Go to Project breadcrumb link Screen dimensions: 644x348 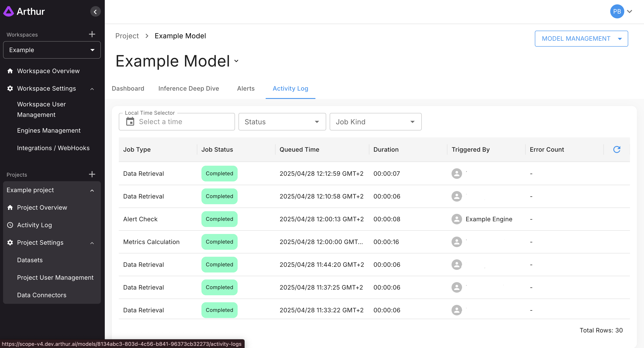[x=127, y=36]
